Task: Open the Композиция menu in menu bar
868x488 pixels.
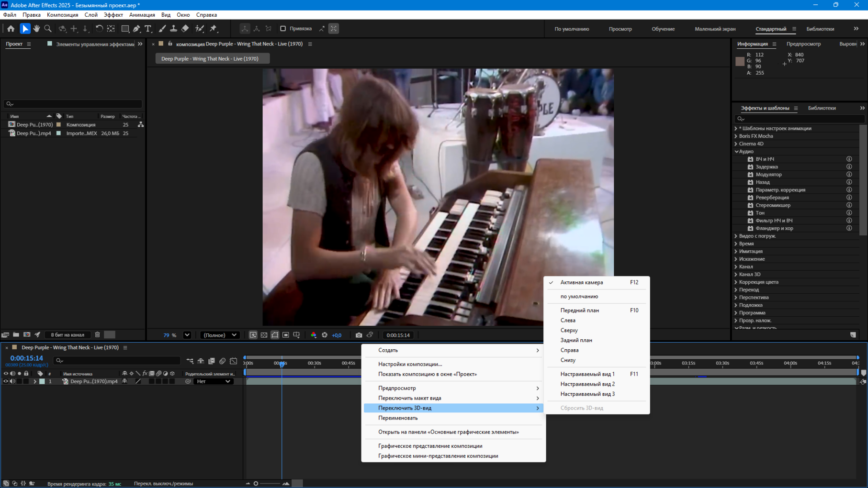Action: 62,15
